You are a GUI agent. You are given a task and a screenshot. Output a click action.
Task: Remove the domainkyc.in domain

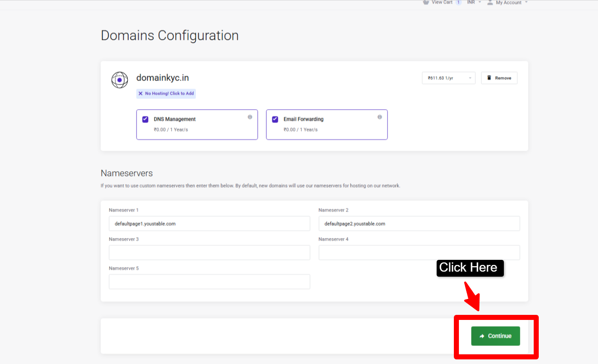(x=499, y=78)
